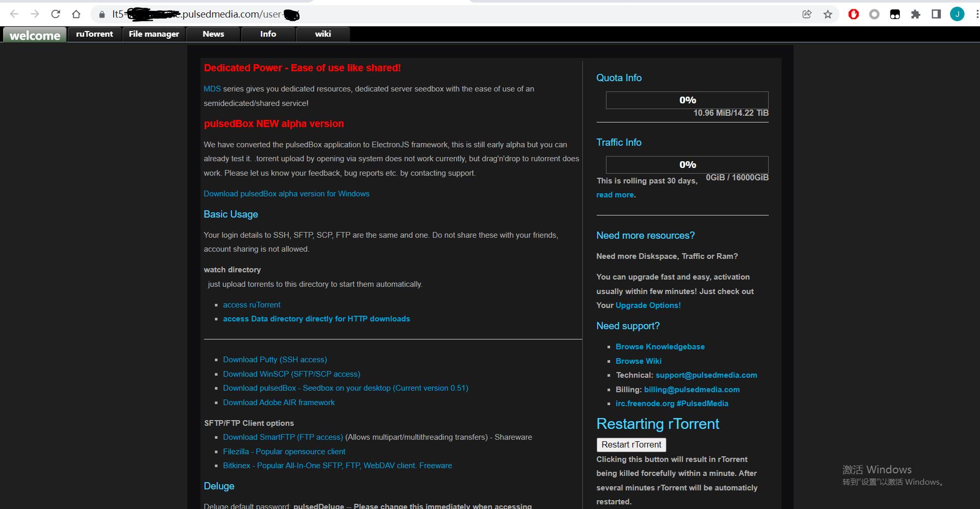
Task: Open Browse Wiki link
Action: point(639,361)
